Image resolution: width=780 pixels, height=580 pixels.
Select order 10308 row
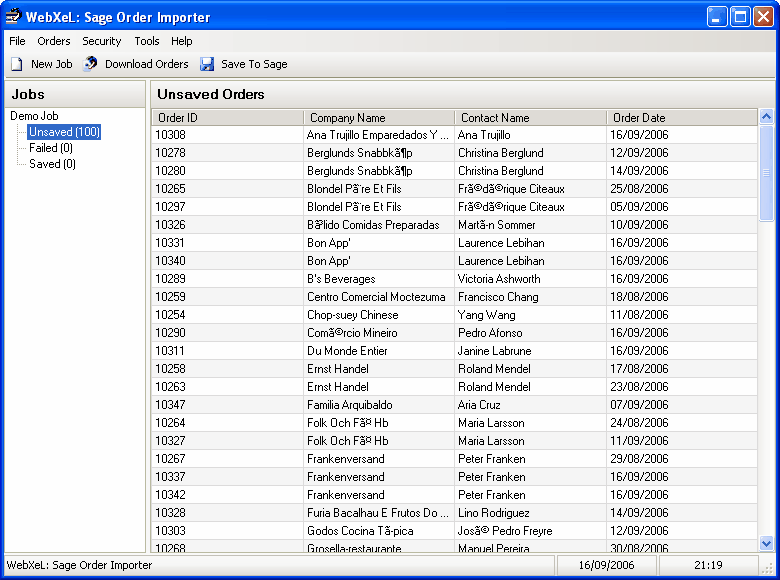[454, 135]
